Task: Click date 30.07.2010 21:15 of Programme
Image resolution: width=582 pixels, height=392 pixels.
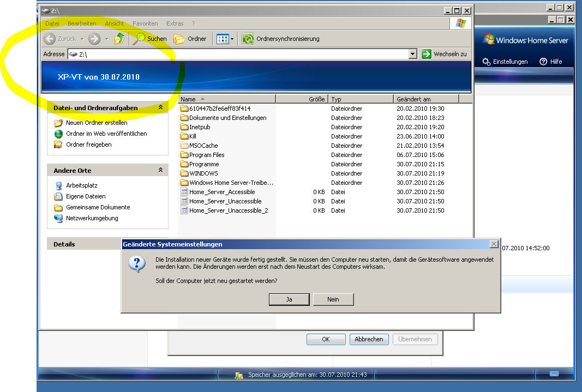Action: (x=420, y=164)
